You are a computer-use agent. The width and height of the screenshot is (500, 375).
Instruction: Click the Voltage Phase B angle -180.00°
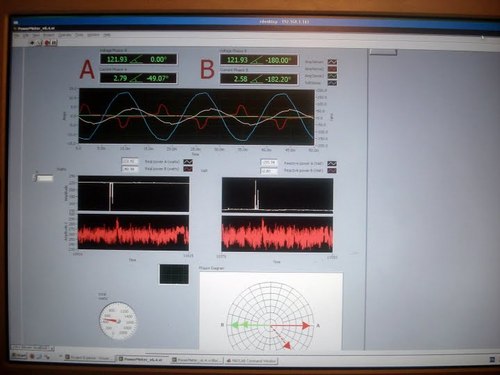click(277, 60)
